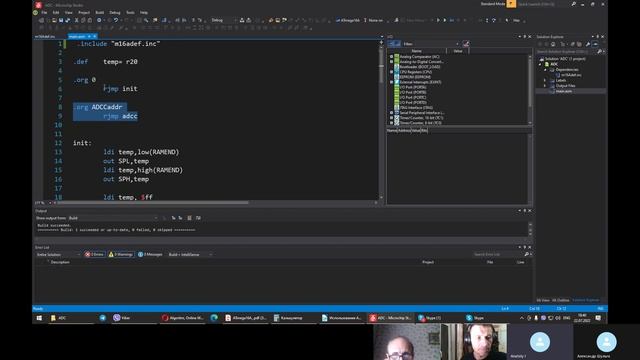The image size is (640, 360).
Task: Select I/O Port (PORTC) row
Action: point(413,98)
